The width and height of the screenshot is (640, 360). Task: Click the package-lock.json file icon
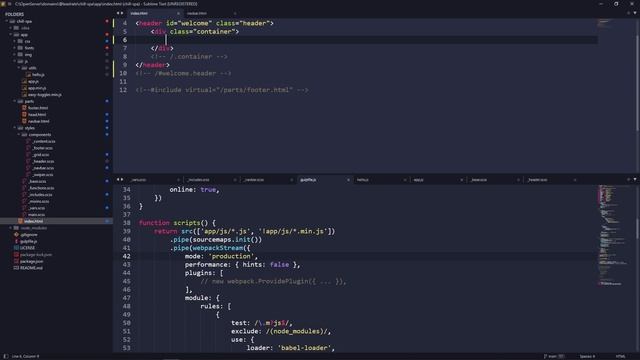[16, 254]
